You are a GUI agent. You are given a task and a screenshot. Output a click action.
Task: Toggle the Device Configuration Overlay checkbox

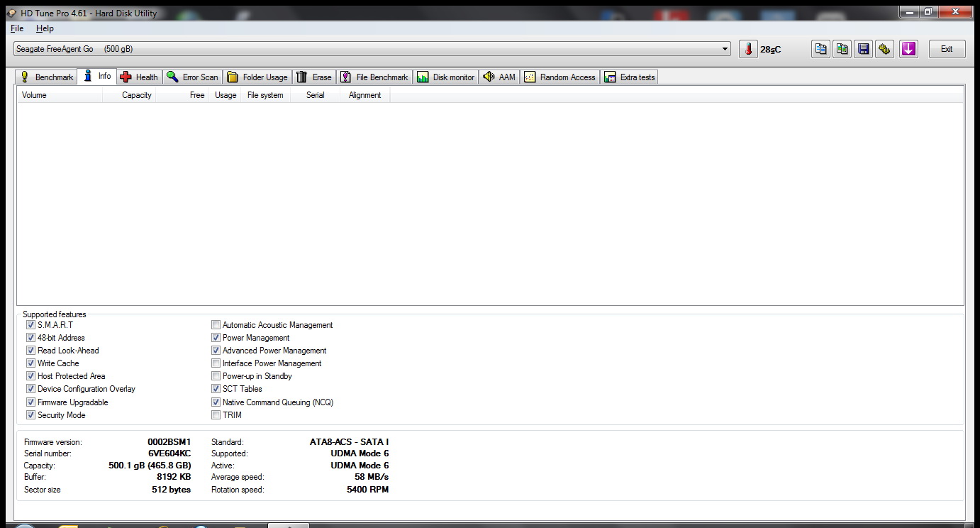click(x=30, y=389)
